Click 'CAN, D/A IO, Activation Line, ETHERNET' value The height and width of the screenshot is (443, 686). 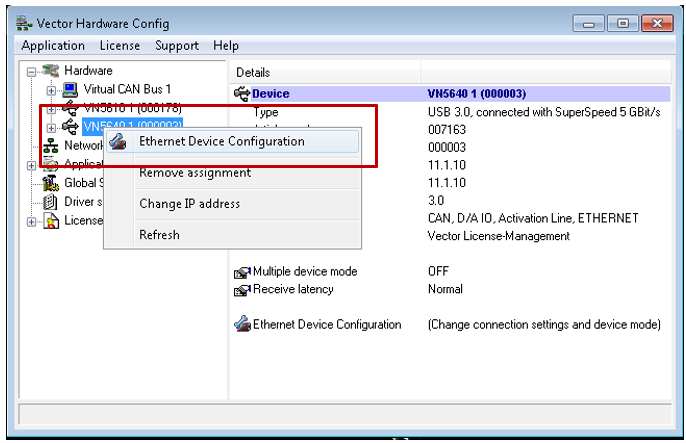coord(533,218)
